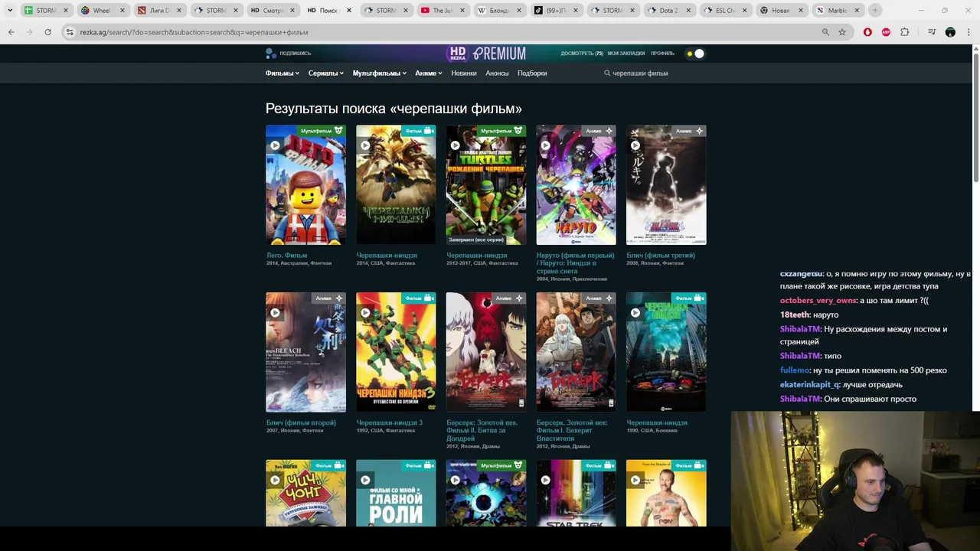The width and height of the screenshot is (980, 551).
Task: Click play icon on Наруто poster
Action: tap(545, 145)
